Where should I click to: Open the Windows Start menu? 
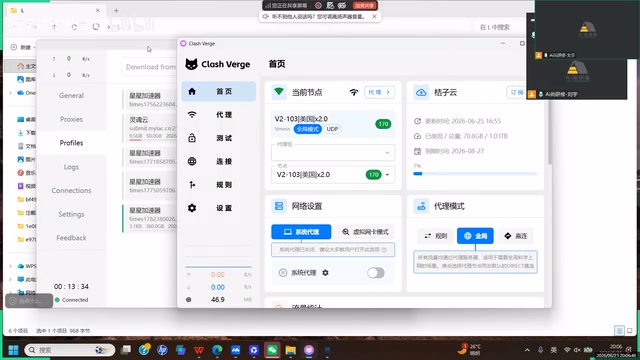pyautogui.click(x=13, y=350)
